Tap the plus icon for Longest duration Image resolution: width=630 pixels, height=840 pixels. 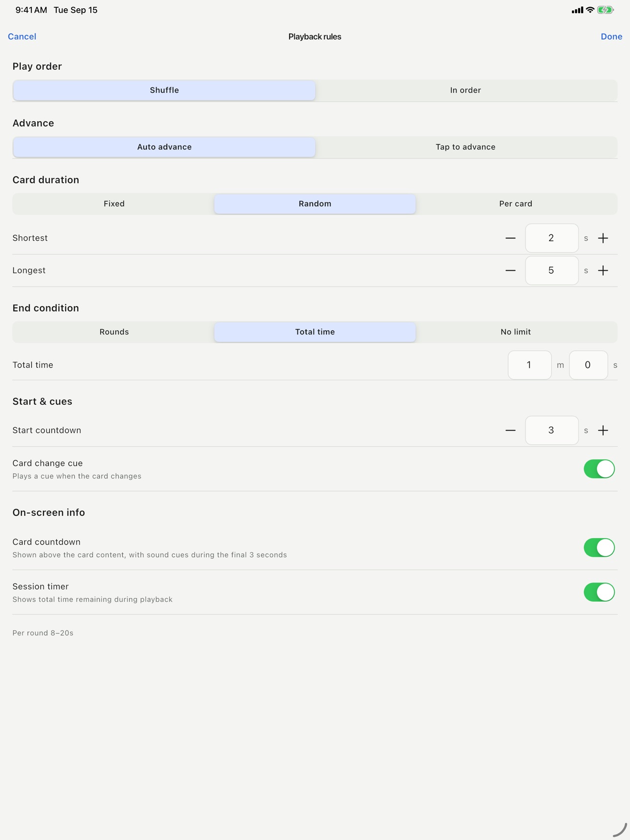click(603, 271)
